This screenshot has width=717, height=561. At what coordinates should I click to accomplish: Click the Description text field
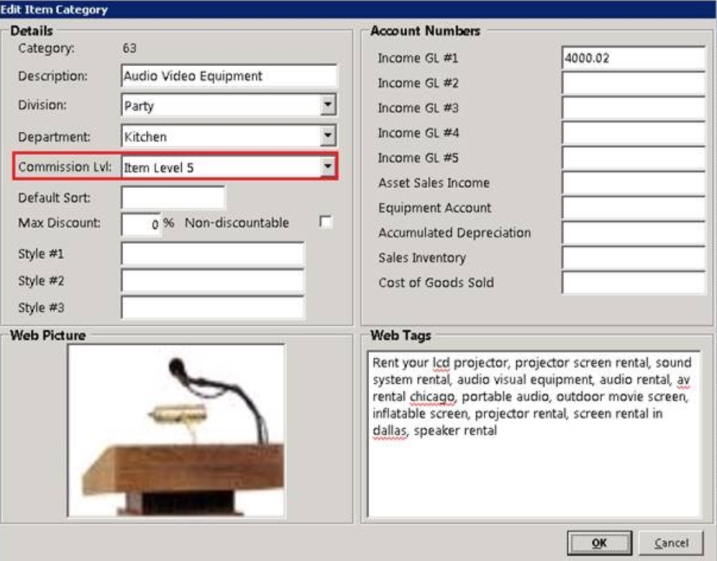tap(229, 76)
